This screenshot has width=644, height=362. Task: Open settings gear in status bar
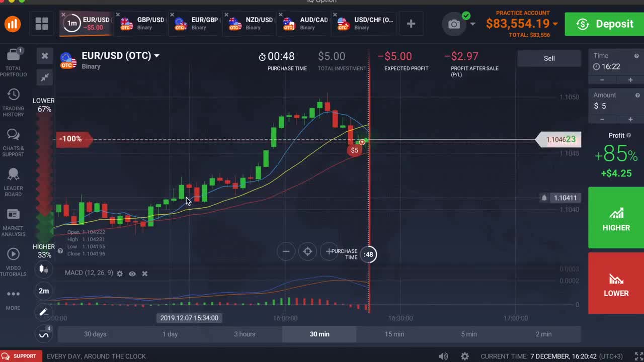(x=465, y=356)
